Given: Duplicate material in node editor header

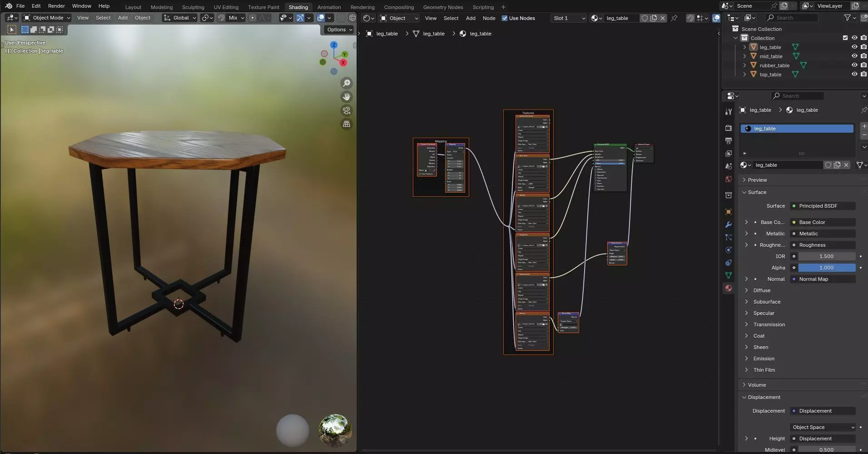Looking at the screenshot, I should [x=654, y=18].
